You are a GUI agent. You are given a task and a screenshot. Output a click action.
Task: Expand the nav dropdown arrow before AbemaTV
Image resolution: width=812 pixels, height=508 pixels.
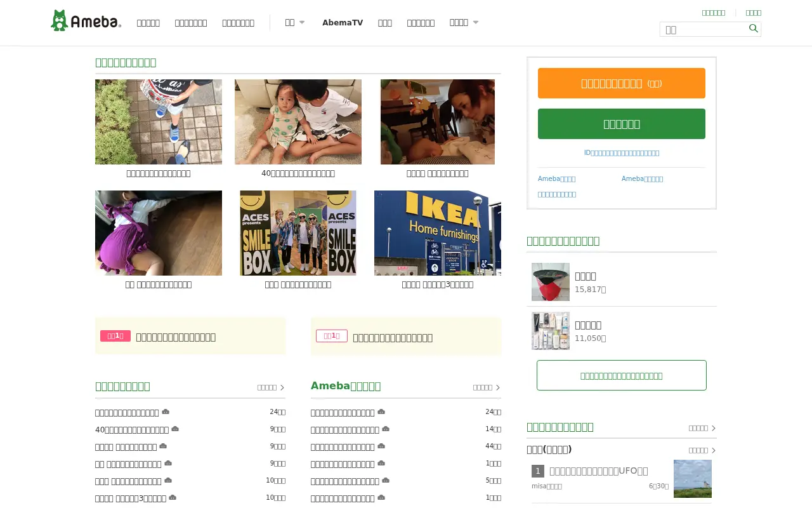click(x=302, y=22)
